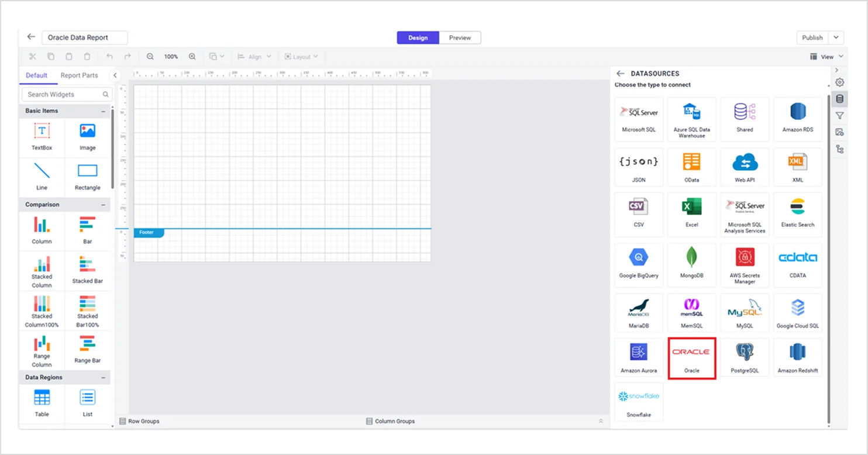Click the Publish button
868x455 pixels.
pyautogui.click(x=812, y=37)
